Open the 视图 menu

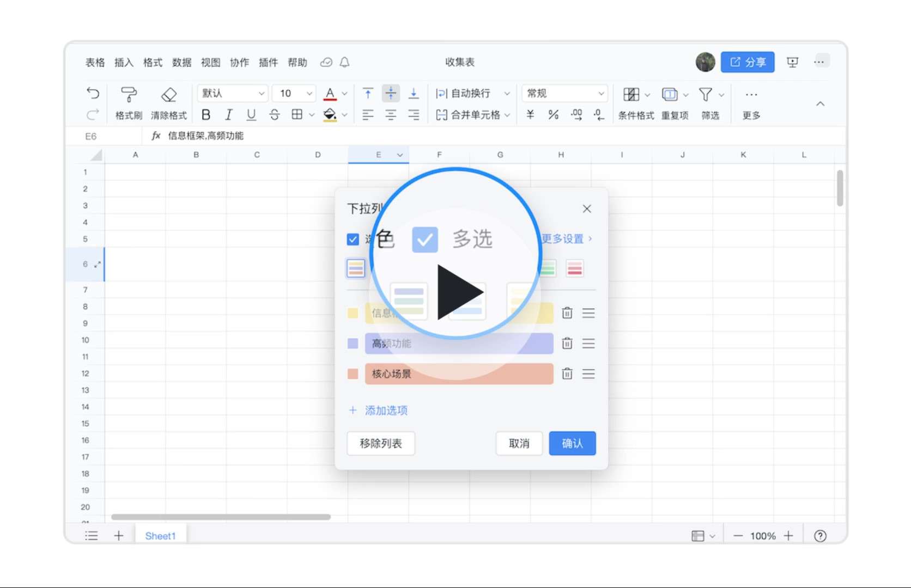tap(211, 63)
